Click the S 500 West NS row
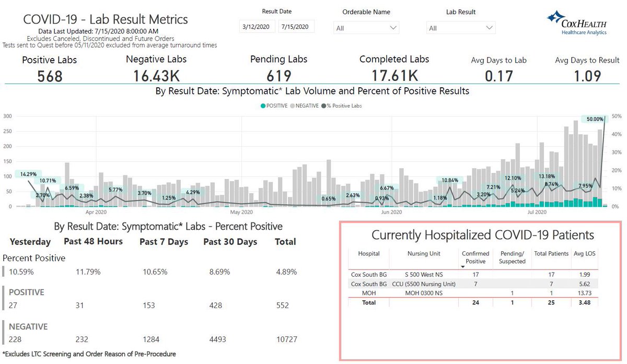Image resolution: width=627 pixels, height=364 pixels. [473, 274]
